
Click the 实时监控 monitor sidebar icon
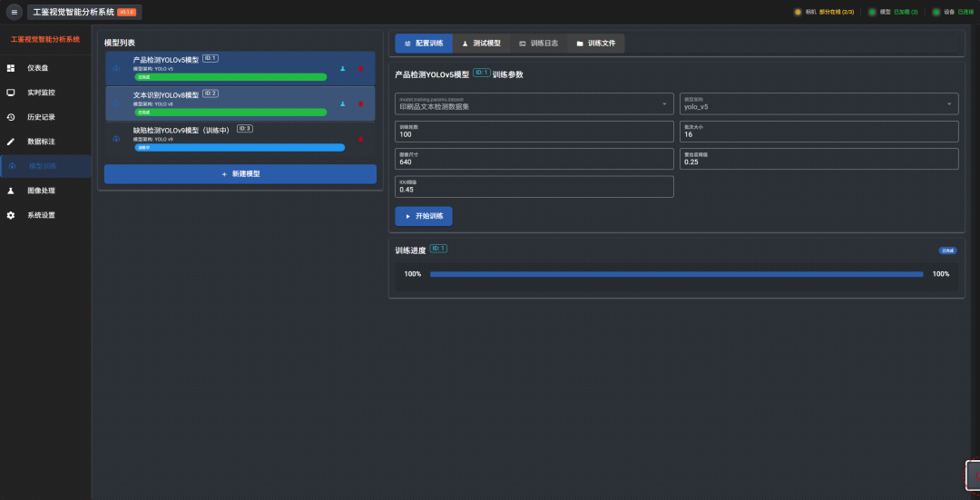(11, 93)
